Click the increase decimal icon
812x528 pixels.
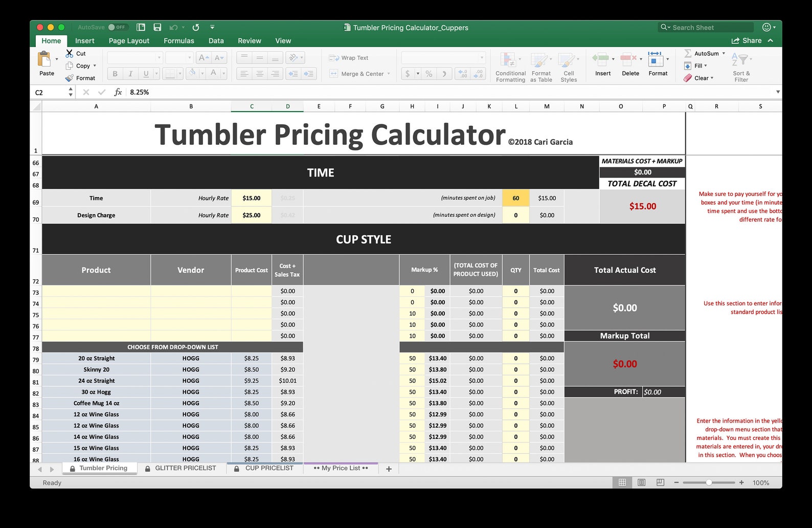coord(462,74)
